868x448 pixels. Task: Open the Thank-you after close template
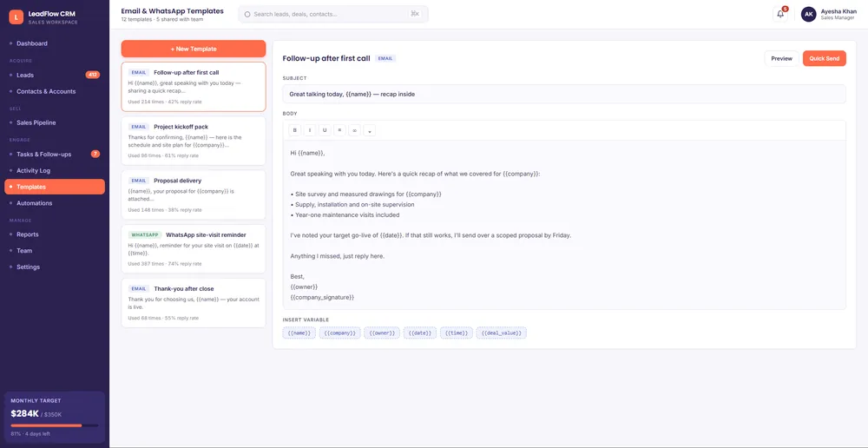pos(194,303)
